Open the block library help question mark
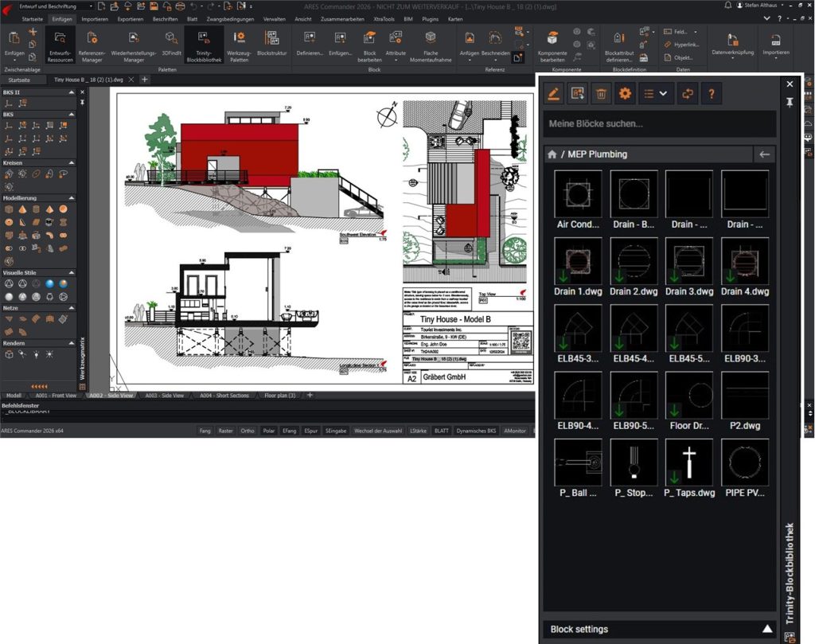This screenshot has height=644, width=815. 711,94
